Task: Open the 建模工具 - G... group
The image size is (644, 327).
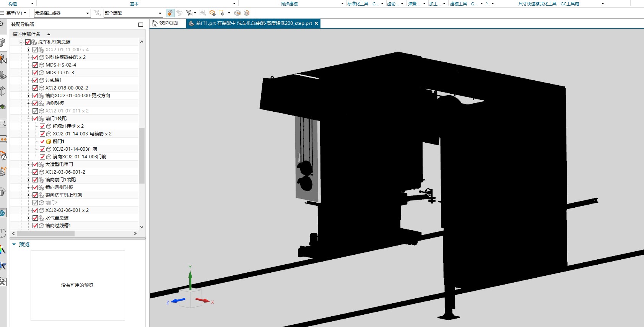Action: [x=466, y=4]
